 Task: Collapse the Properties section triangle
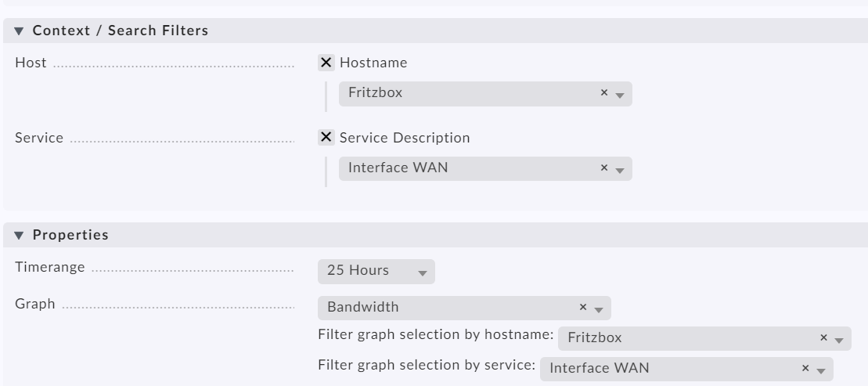pos(19,236)
